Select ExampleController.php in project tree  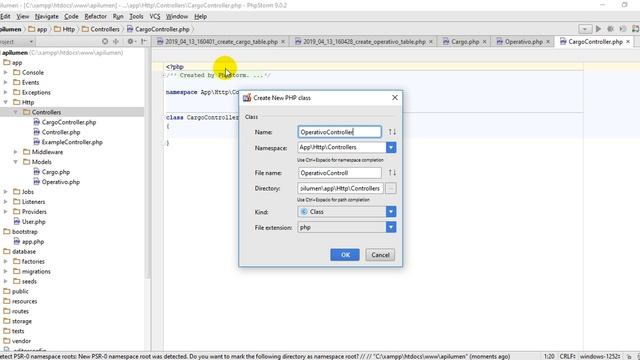pos(68,142)
